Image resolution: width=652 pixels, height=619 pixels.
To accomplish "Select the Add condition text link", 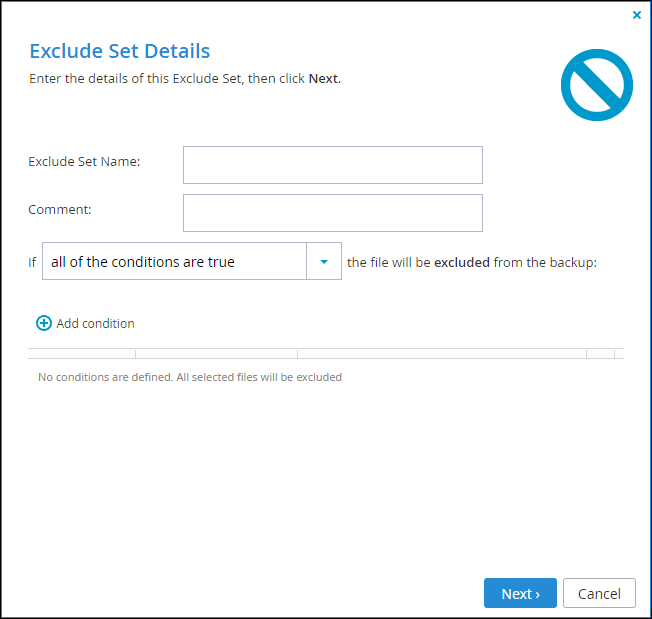I will [95, 323].
